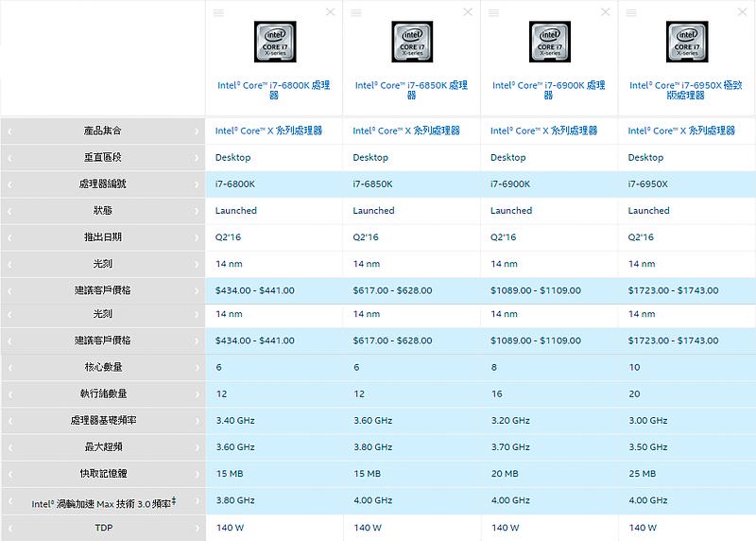756x541 pixels.
Task: Click the i7-6950X processor badge image
Action: 687,42
